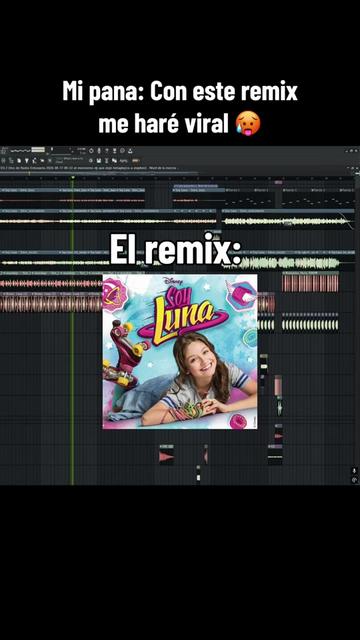Open the highlighted pattern selector box in top toolbar
This screenshot has height=640, width=360.
tap(38, 150)
